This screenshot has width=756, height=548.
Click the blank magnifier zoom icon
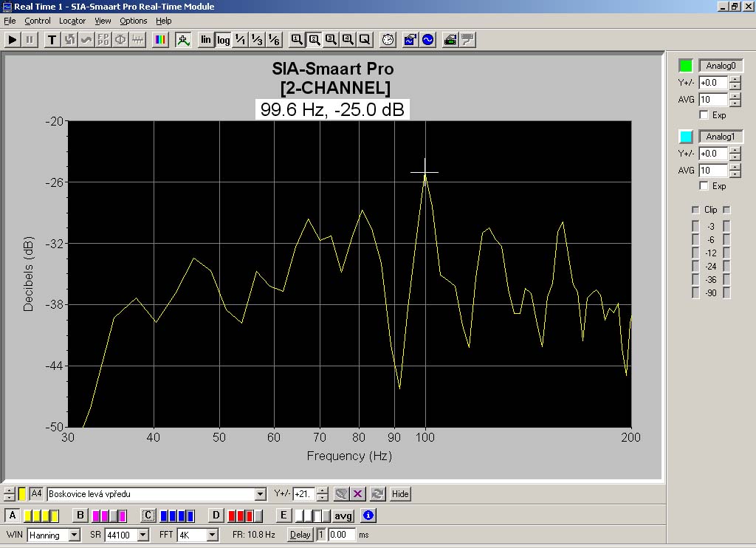pyautogui.click(x=365, y=40)
